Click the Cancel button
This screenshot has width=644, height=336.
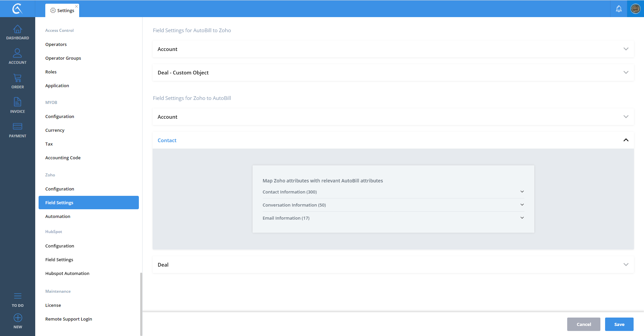583,324
